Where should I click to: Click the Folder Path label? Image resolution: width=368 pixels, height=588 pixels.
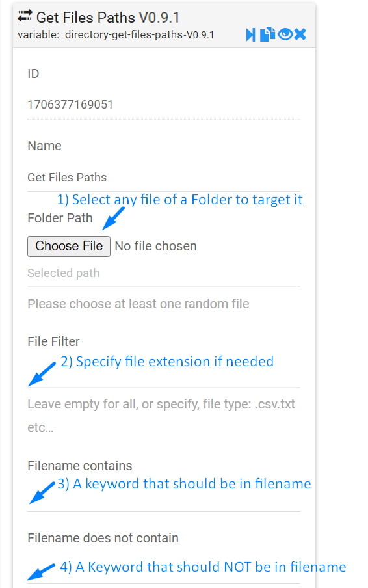60,218
